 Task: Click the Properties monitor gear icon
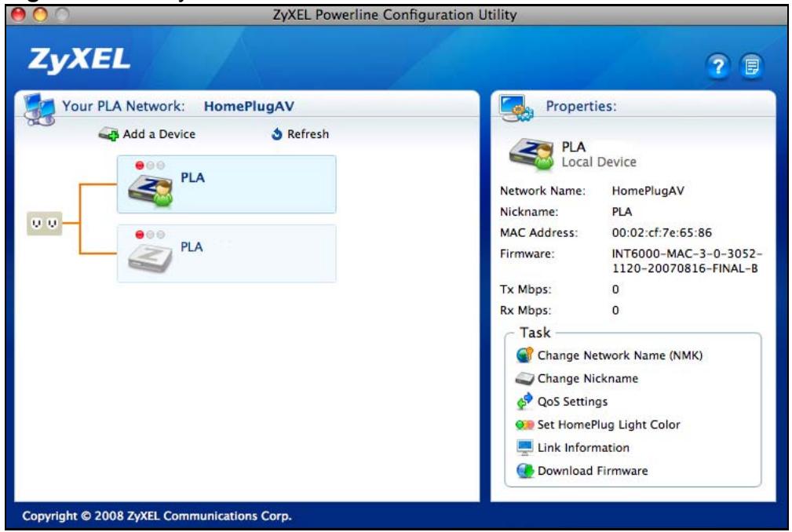click(x=516, y=108)
